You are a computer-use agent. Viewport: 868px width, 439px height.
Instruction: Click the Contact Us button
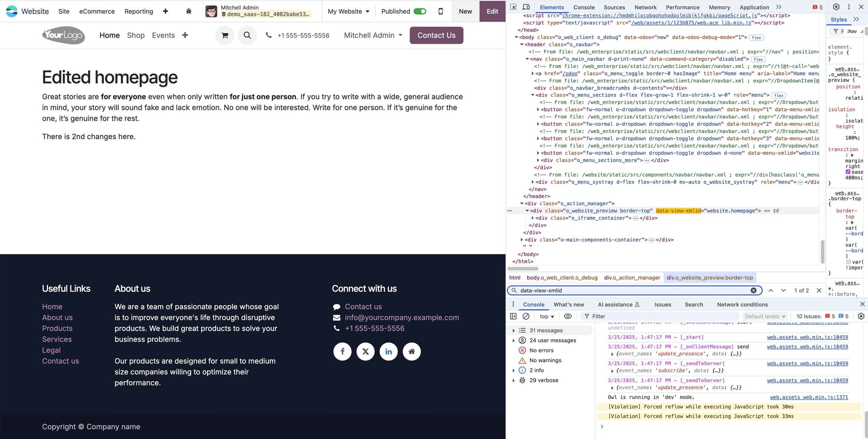click(436, 35)
